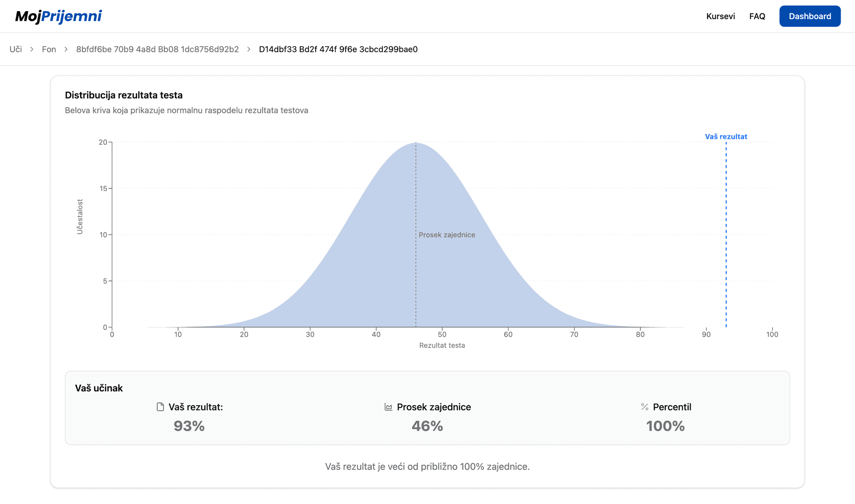
Task: Open the 8bfdf6be breadcrumb link
Action: pos(157,49)
